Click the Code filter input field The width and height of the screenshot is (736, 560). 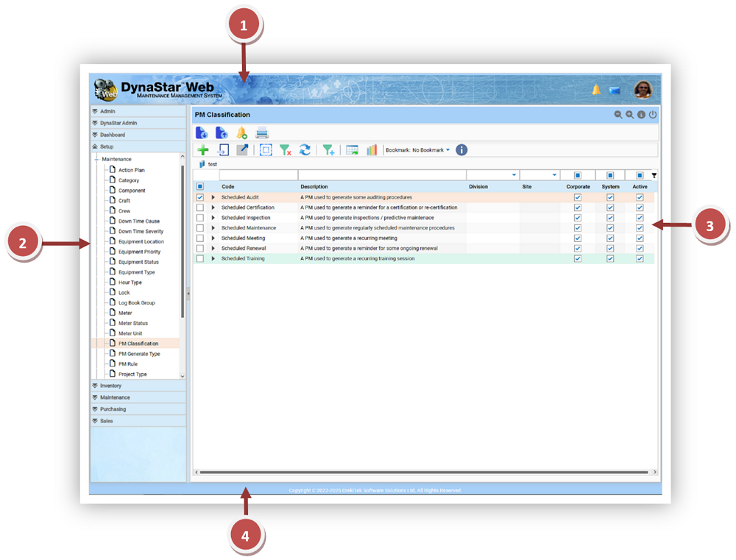point(258,175)
